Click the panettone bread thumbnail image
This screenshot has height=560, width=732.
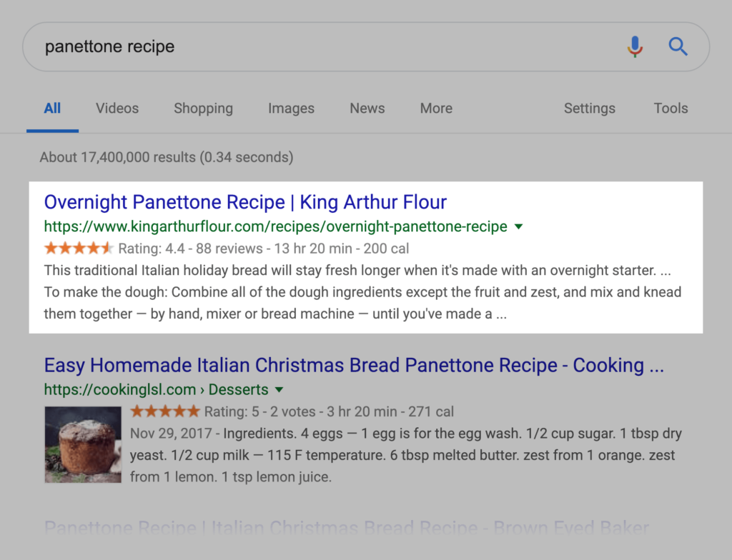(x=83, y=444)
